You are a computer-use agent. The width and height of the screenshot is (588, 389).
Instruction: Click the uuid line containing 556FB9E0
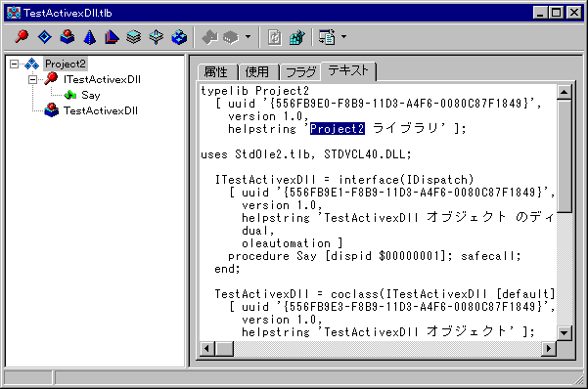(379, 104)
